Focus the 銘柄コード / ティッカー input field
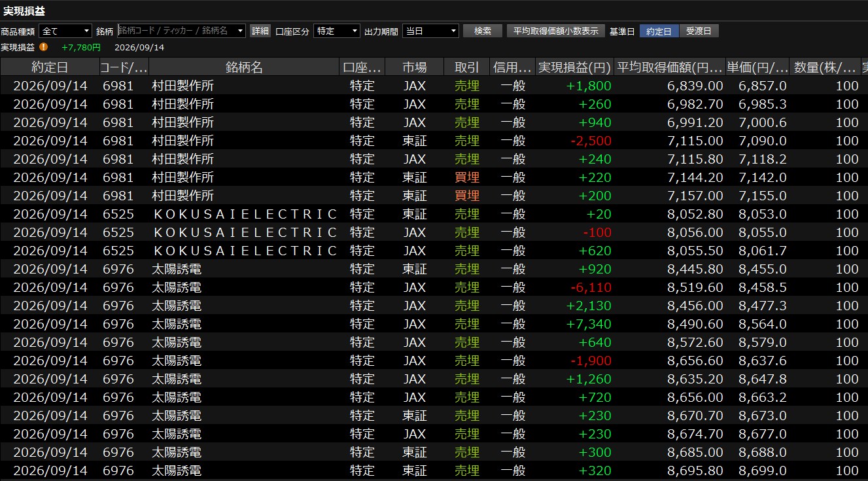The image size is (868, 481). click(x=177, y=31)
